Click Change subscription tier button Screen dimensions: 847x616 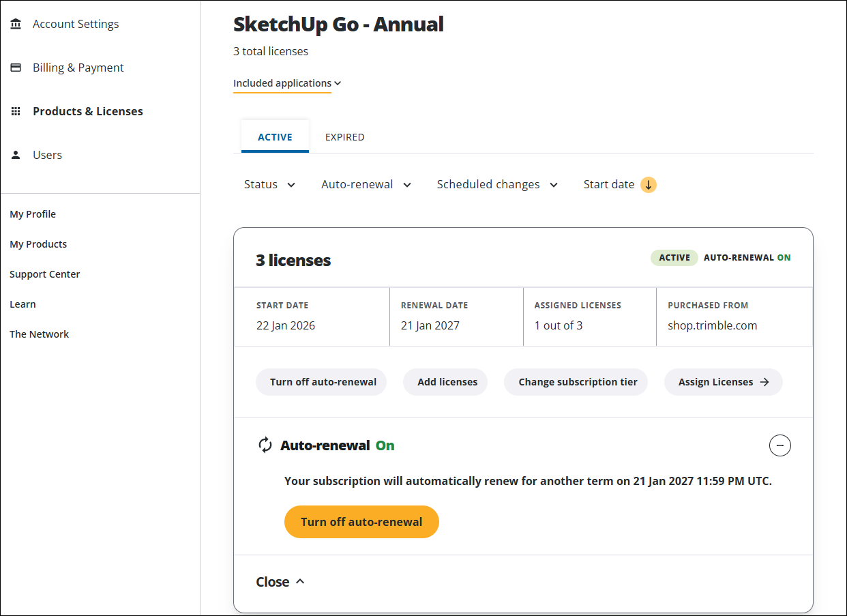576,382
